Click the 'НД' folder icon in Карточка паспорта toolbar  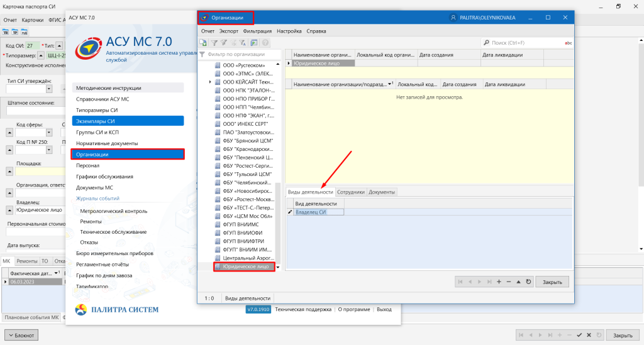[x=25, y=31]
